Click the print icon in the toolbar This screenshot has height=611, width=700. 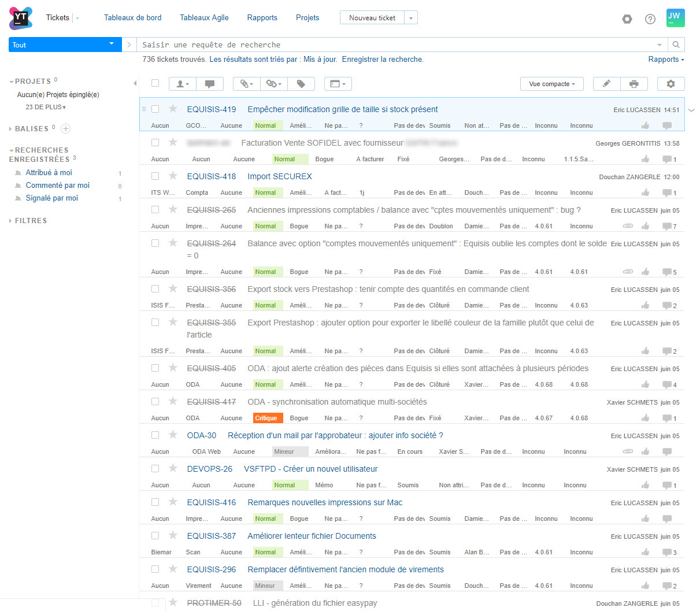[x=634, y=84]
